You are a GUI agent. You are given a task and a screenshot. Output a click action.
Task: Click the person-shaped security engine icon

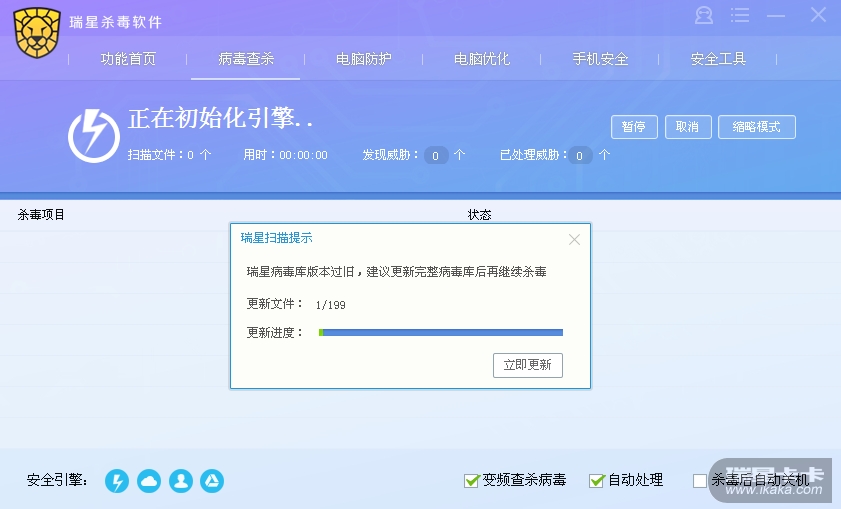(x=180, y=481)
